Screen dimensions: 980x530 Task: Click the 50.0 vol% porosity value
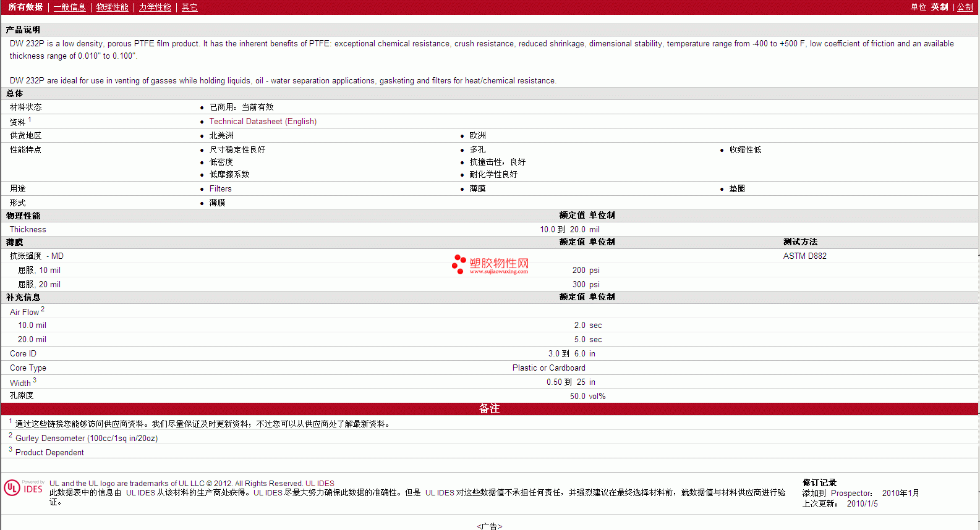point(587,397)
